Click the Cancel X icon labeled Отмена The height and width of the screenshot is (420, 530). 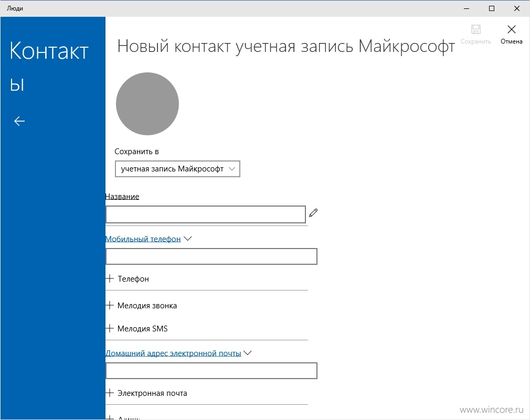pos(512,29)
